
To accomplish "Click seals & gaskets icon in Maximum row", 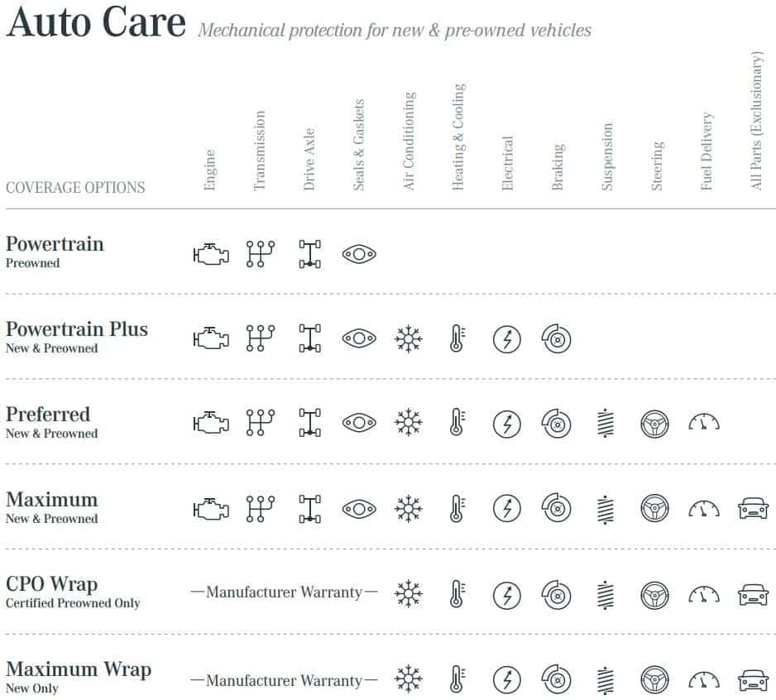I will (x=359, y=510).
